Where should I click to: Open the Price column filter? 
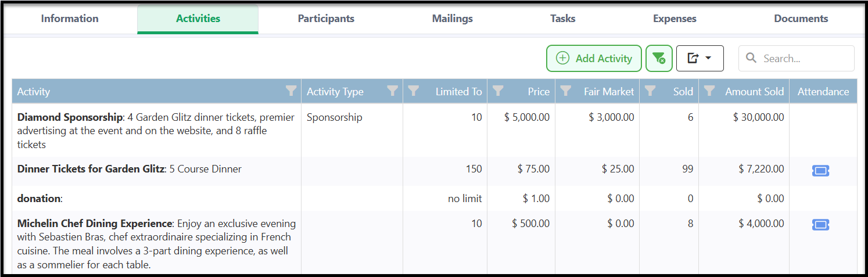pyautogui.click(x=498, y=91)
